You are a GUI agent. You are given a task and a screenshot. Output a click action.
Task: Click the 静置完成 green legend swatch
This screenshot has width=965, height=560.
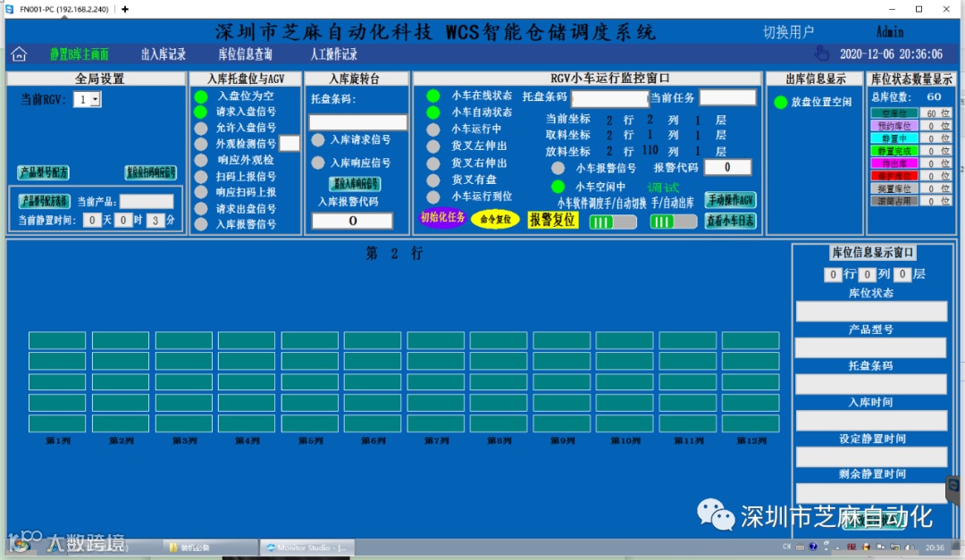pyautogui.click(x=894, y=151)
